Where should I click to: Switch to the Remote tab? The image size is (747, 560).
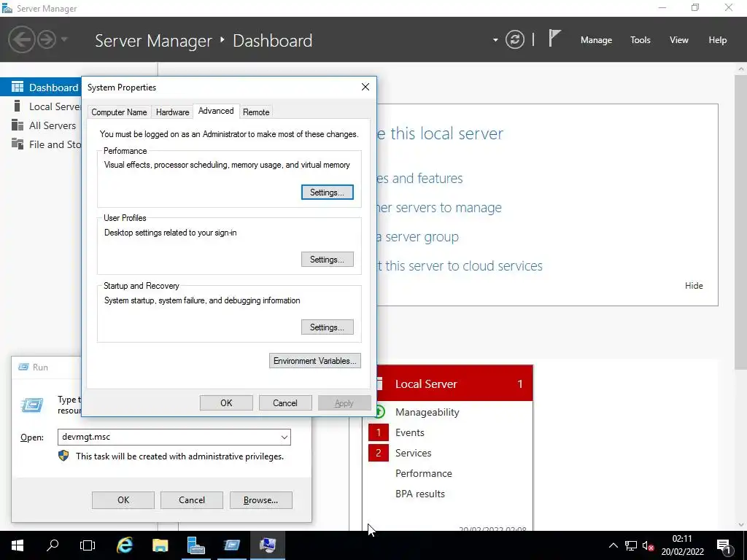(x=256, y=112)
